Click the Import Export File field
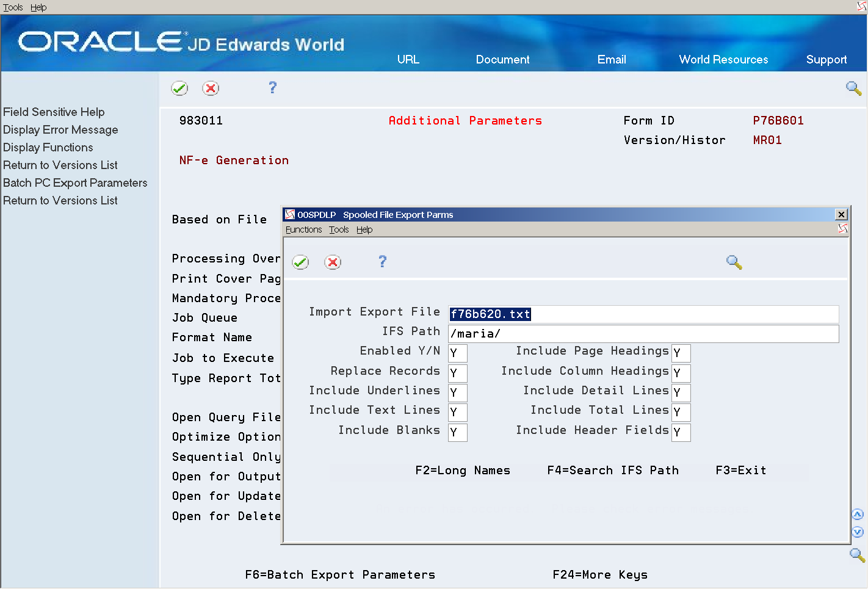Viewport: 868px width, 589px height. point(643,314)
